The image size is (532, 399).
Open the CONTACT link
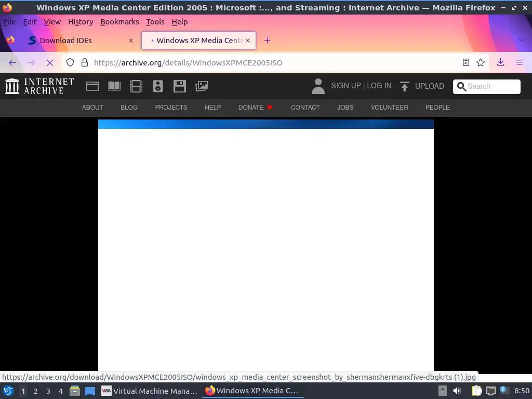(305, 108)
